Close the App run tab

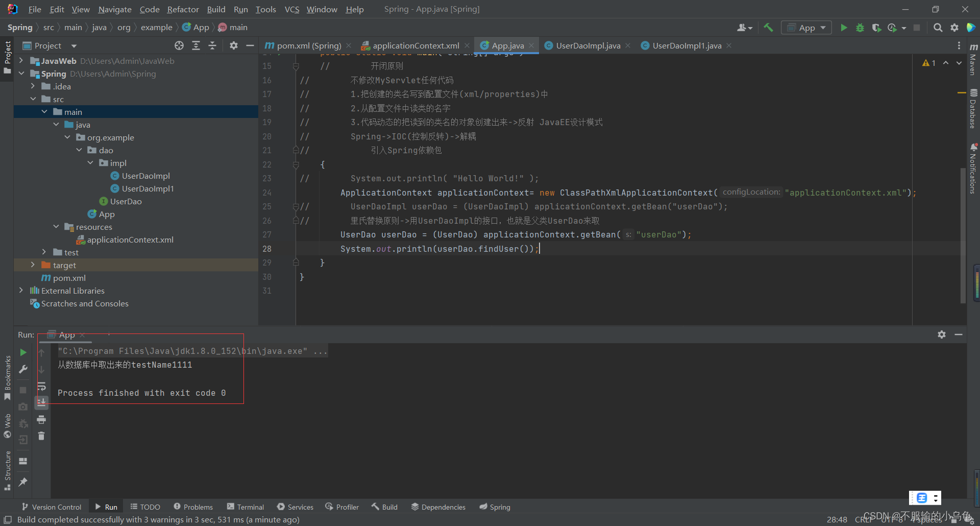[x=82, y=335]
